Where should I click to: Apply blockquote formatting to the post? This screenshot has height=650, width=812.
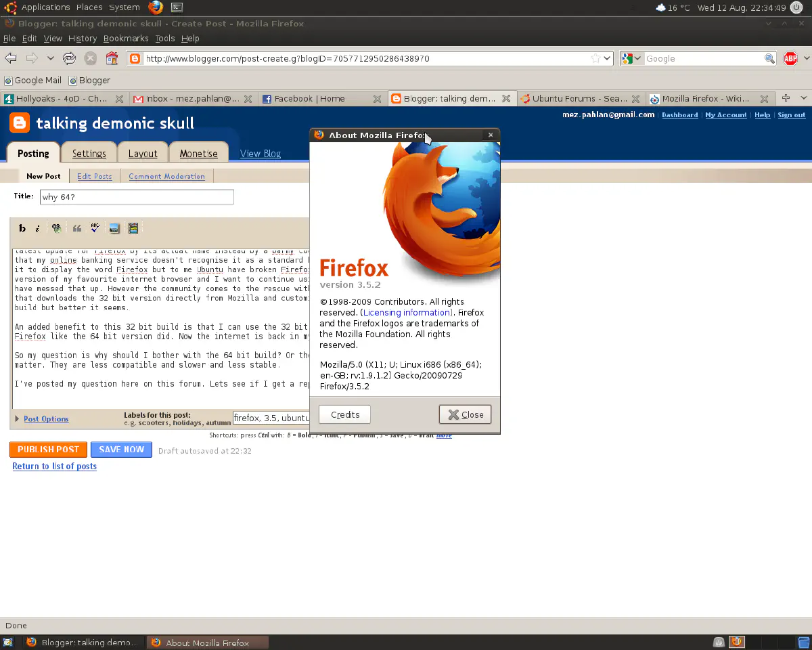coord(76,228)
